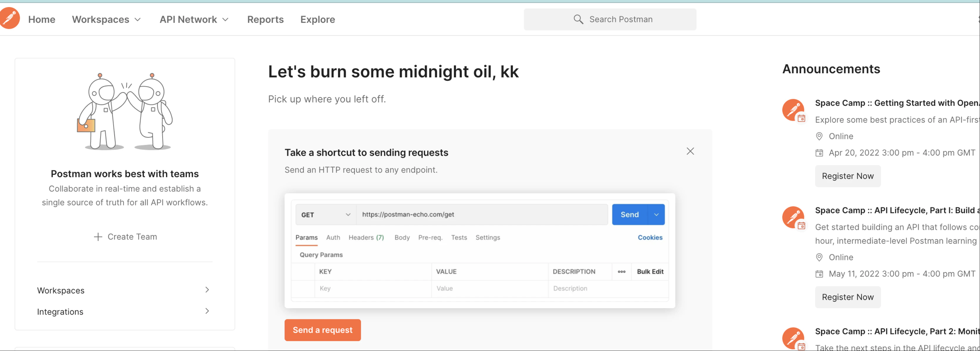Click "Pick up where you left off." text

[327, 99]
